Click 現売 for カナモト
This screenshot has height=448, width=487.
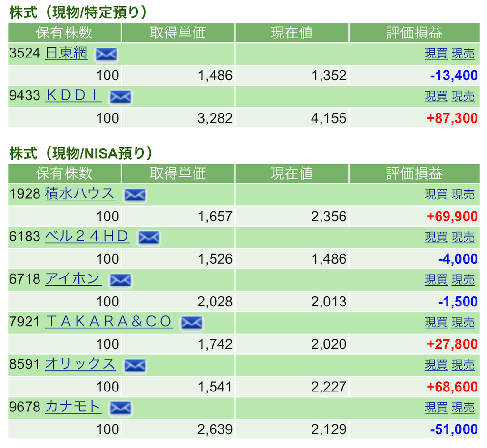tap(463, 408)
